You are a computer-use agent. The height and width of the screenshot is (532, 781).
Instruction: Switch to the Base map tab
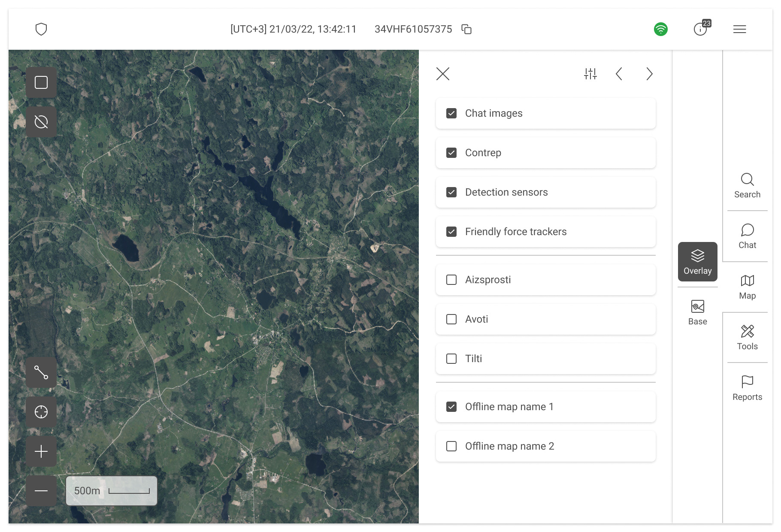tap(698, 313)
